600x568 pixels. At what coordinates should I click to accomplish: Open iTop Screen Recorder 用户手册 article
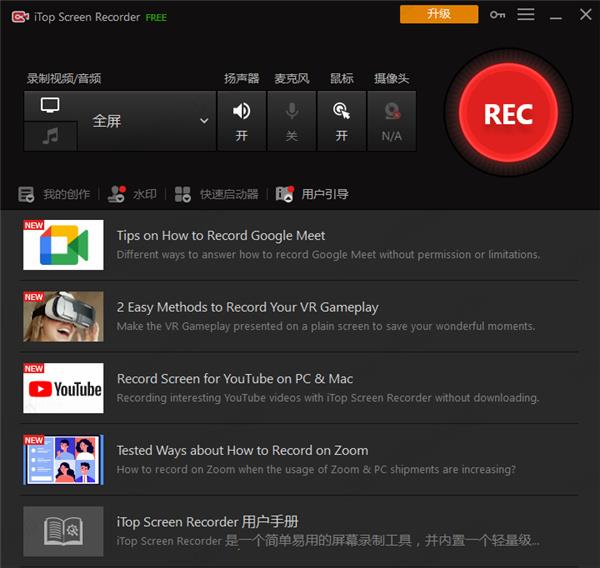point(207,522)
